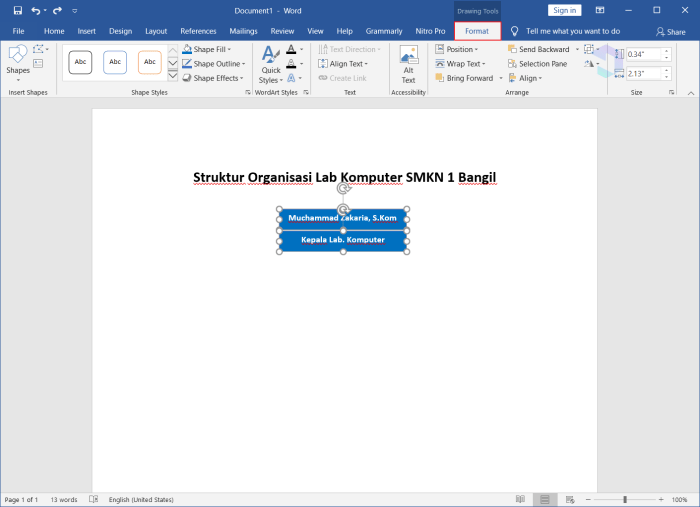Open the Selection Pane
Viewport: 700px width, 507px height.
point(538,64)
